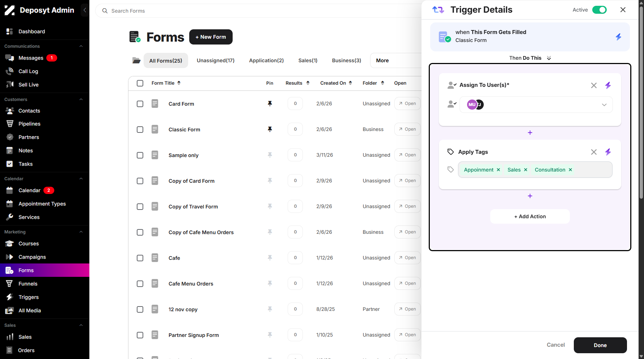Collapse the Customers sidebar section

coord(81,100)
